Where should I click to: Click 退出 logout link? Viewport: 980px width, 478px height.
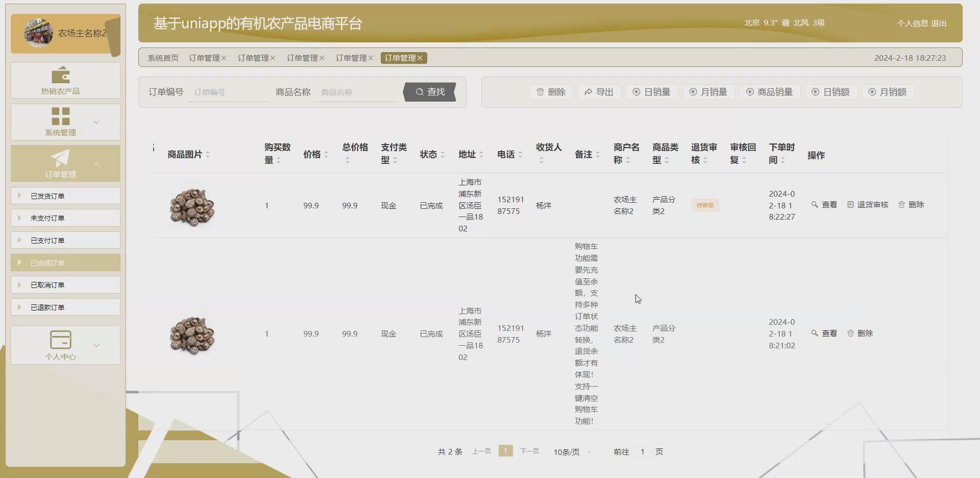click(939, 23)
